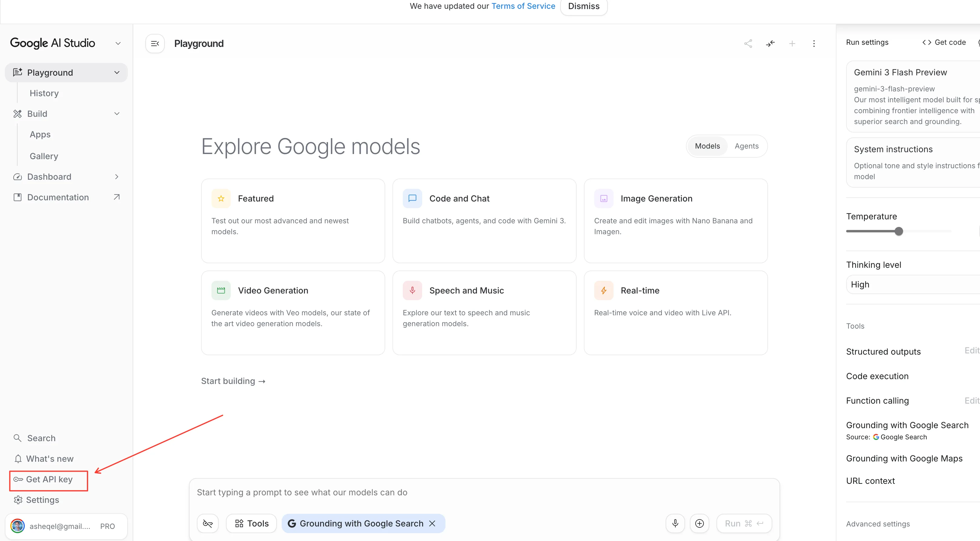Click the crossed-out key icon in prompt bar
The width and height of the screenshot is (980, 541).
[208, 523]
